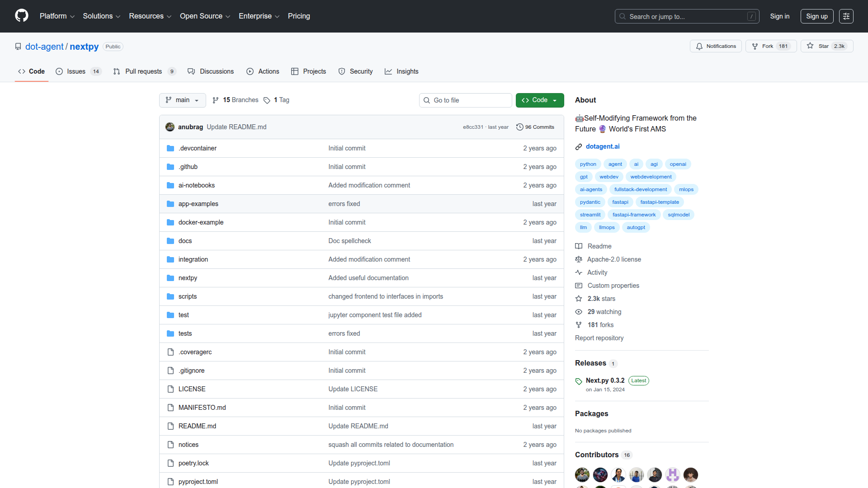Select the fastapi topic tag
This screenshot has height=488, width=868.
[x=620, y=202]
